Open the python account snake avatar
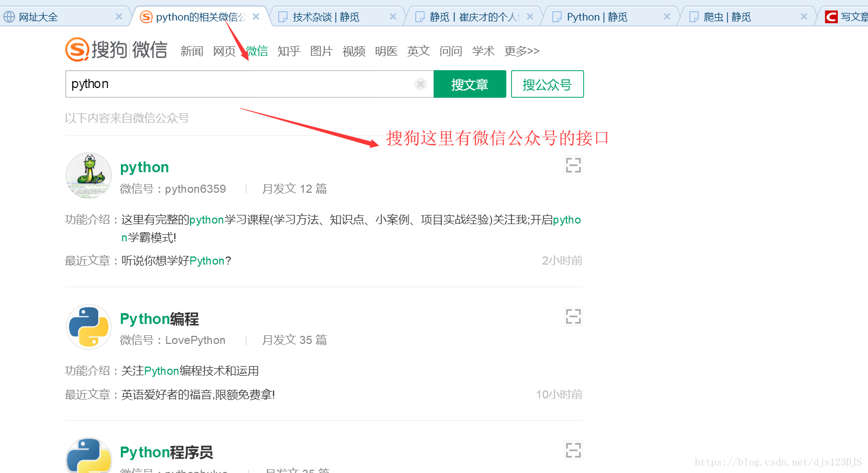Viewport: 868px width, 473px height. click(88, 175)
